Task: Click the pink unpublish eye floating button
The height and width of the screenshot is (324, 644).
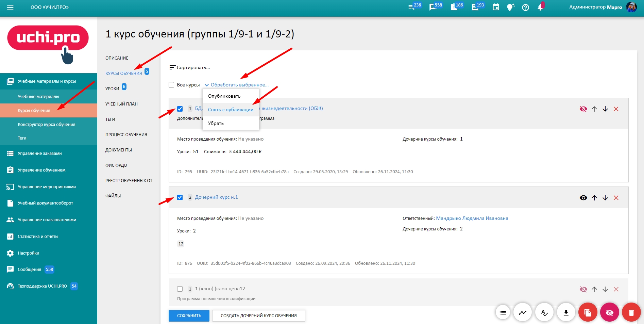Action: point(610,312)
